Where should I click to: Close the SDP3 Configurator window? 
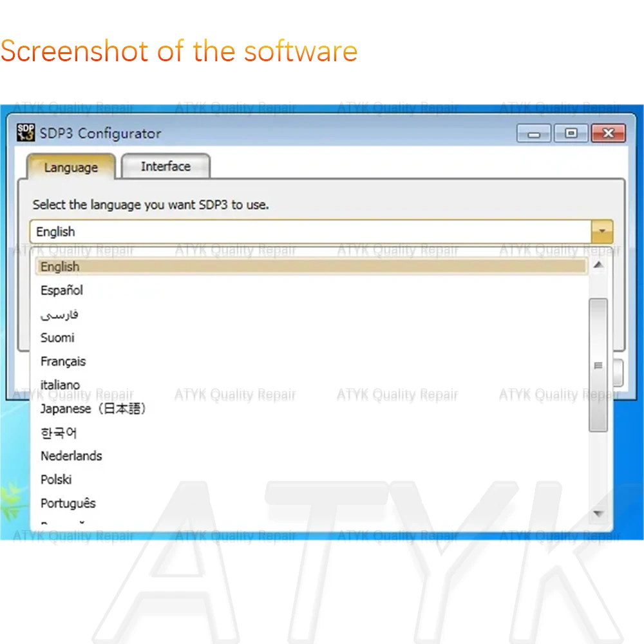click(x=609, y=133)
